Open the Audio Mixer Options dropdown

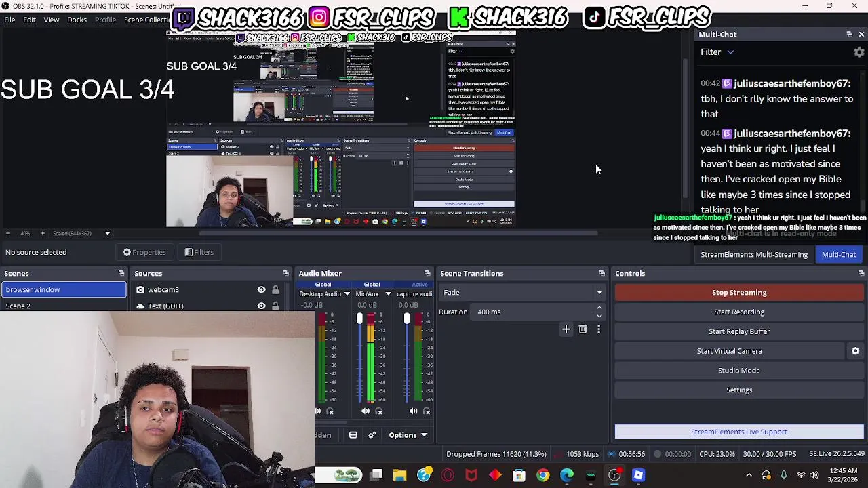tap(408, 435)
